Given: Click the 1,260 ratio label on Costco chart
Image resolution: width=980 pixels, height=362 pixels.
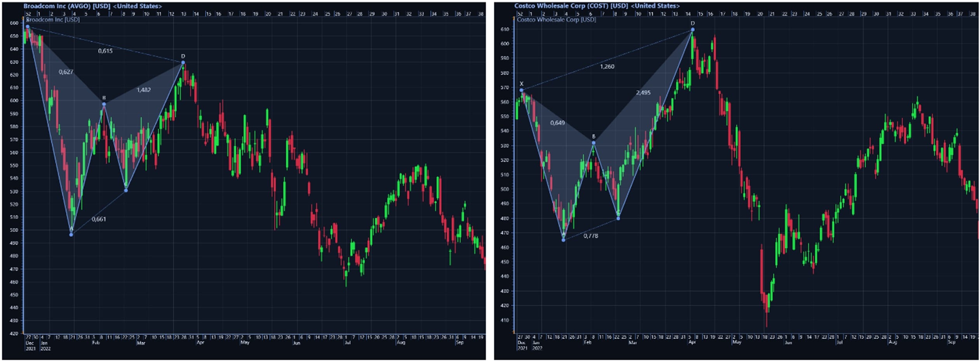Looking at the screenshot, I should [x=608, y=67].
